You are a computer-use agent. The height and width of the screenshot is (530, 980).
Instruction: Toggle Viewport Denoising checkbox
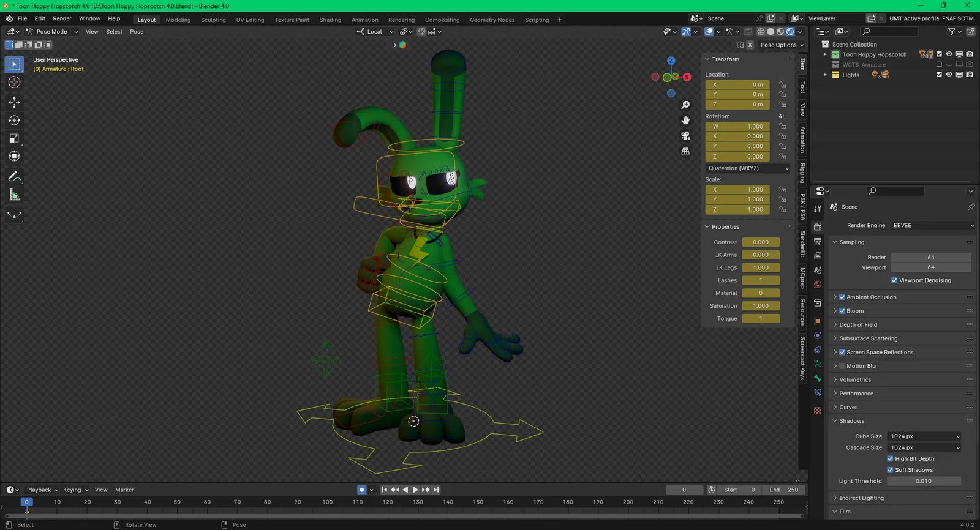pyautogui.click(x=894, y=280)
